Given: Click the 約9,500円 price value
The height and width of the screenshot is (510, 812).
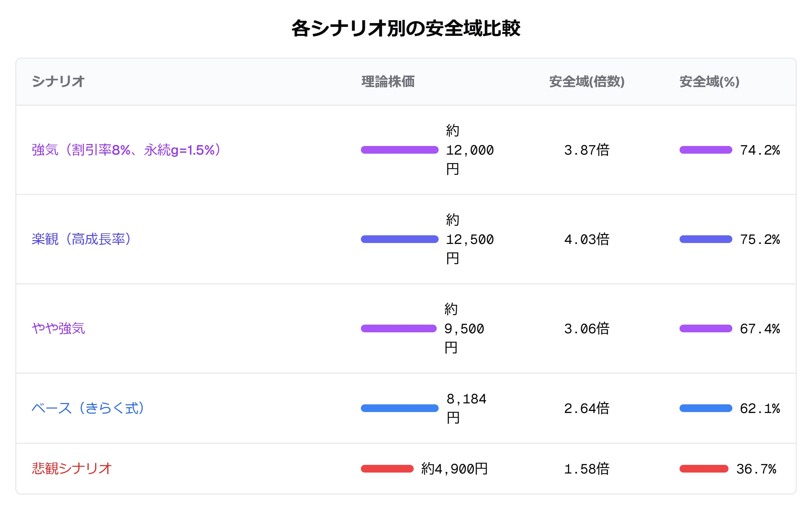Looking at the screenshot, I should (x=464, y=328).
